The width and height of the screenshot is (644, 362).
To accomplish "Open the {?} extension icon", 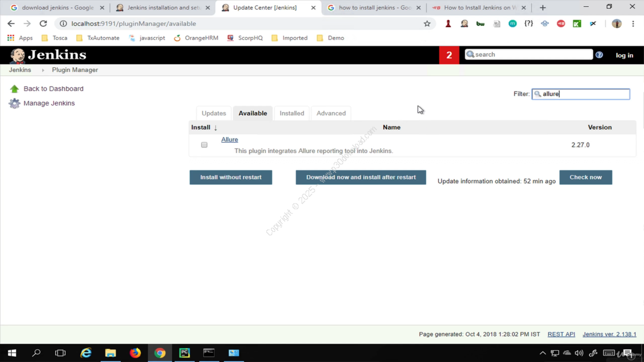I will 529,24.
